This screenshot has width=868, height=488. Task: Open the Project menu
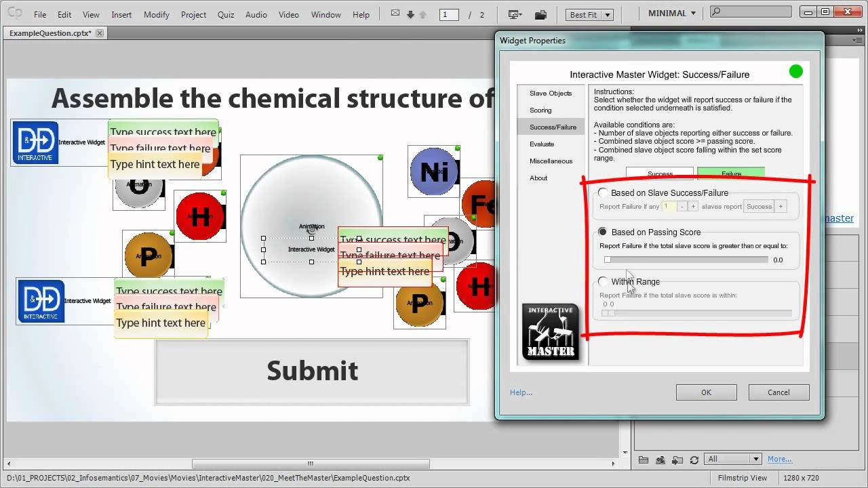tap(193, 14)
